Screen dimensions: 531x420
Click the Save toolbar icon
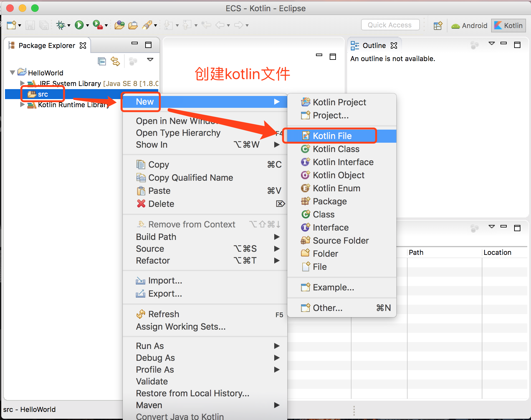[30, 25]
